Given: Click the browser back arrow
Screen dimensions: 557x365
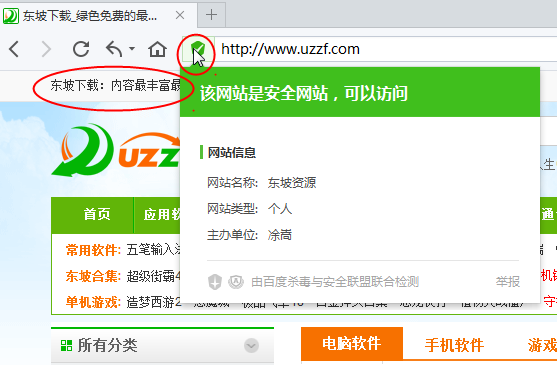Looking at the screenshot, I should (14, 49).
